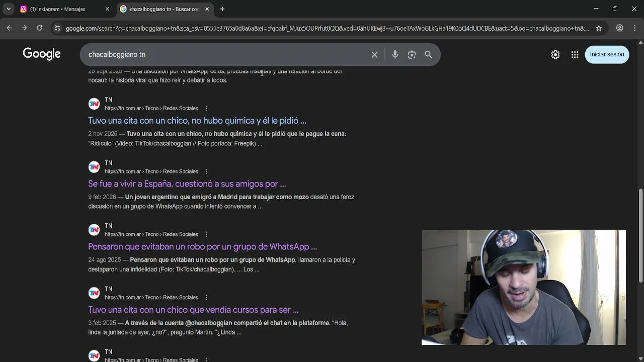Open a new browser tab
This screenshot has height=362, width=644.
[222, 9]
